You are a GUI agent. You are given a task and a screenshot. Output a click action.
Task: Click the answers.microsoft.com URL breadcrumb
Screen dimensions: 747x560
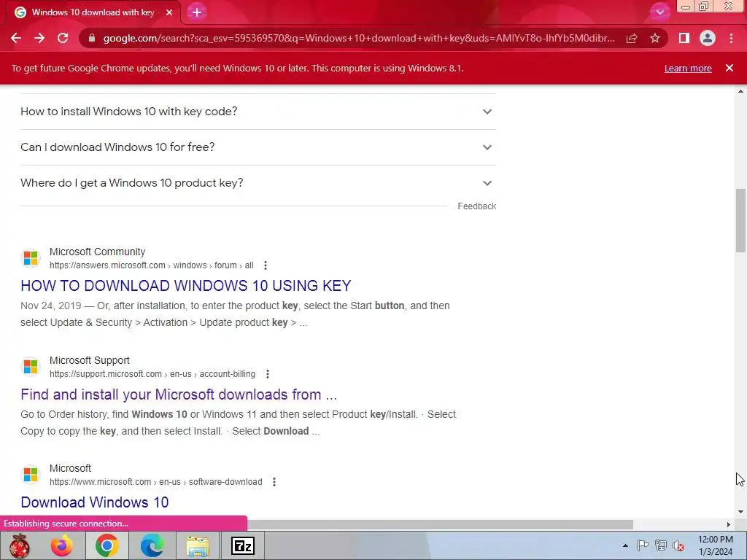152,265
